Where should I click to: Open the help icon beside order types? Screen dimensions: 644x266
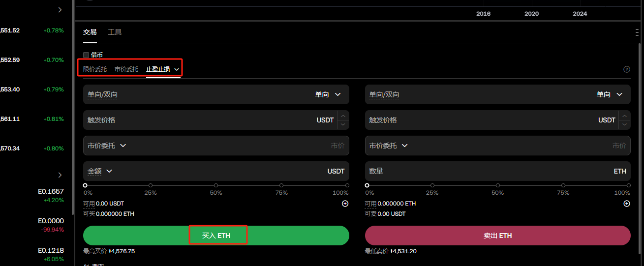(626, 69)
